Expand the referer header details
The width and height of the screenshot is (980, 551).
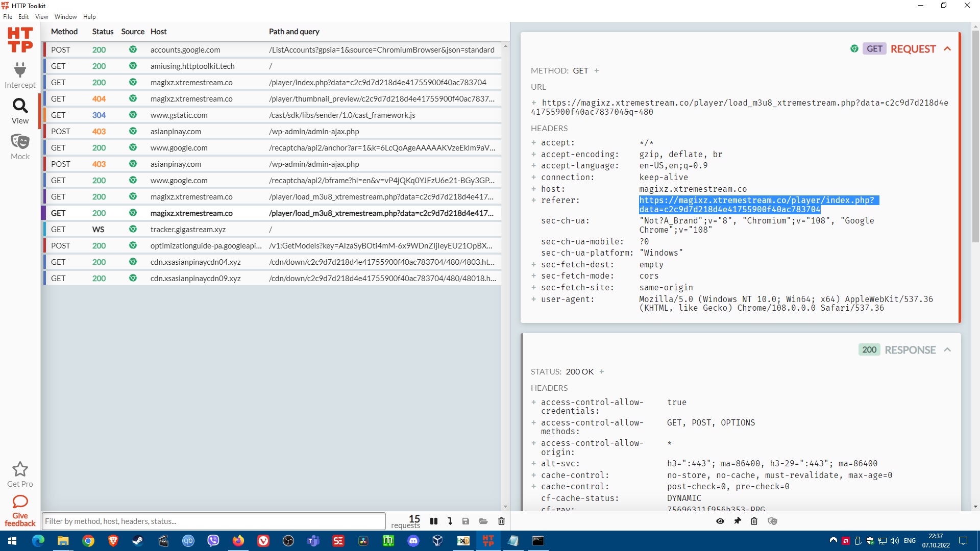click(533, 201)
